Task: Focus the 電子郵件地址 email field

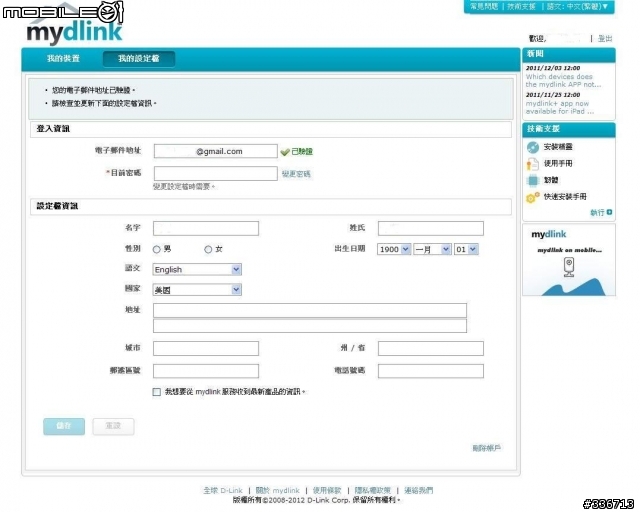Action: 216,151
